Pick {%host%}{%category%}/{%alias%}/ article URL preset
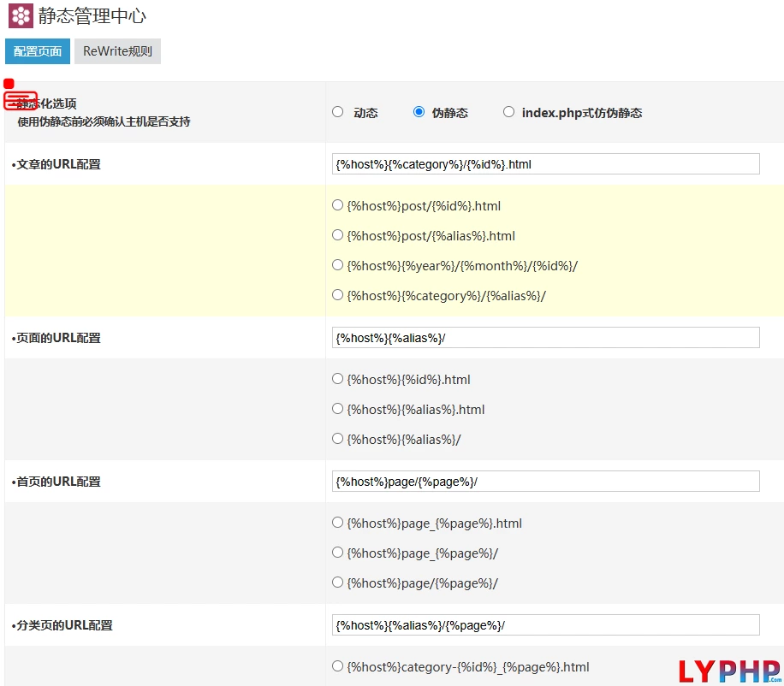Image resolution: width=784 pixels, height=686 pixels. coord(337,295)
